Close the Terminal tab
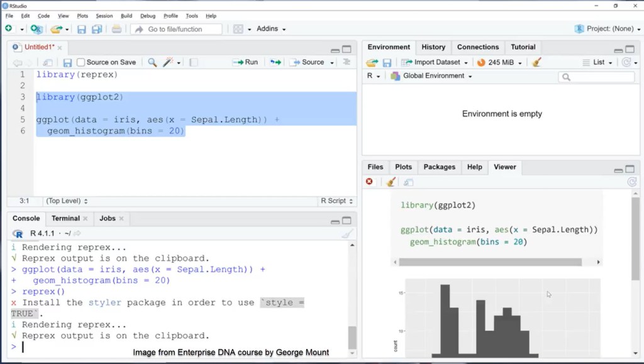644x364 pixels. 85,219
